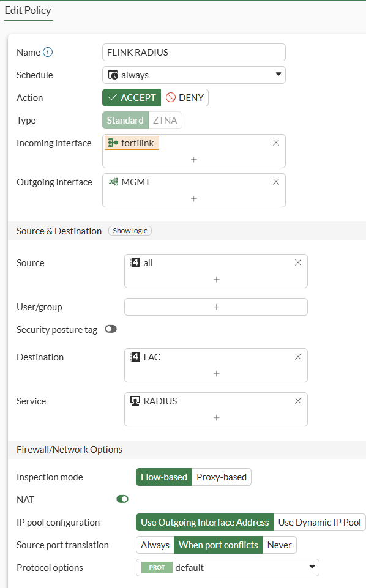Click the Name info icon
The width and height of the screenshot is (366, 588).
click(x=48, y=52)
